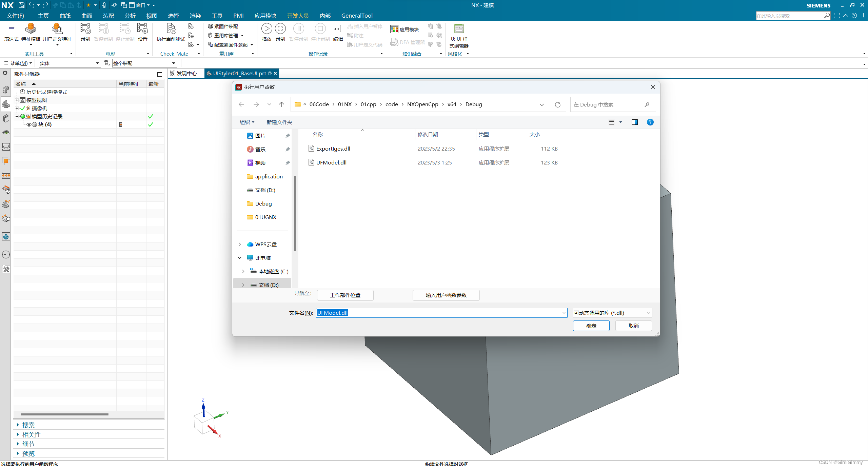This screenshot has height=468, width=868.
Task: Click the 输入用户函数参数 button
Action: [x=446, y=295]
